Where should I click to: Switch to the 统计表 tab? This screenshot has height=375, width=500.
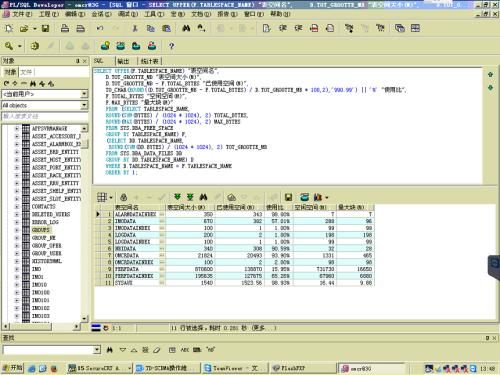[150, 61]
